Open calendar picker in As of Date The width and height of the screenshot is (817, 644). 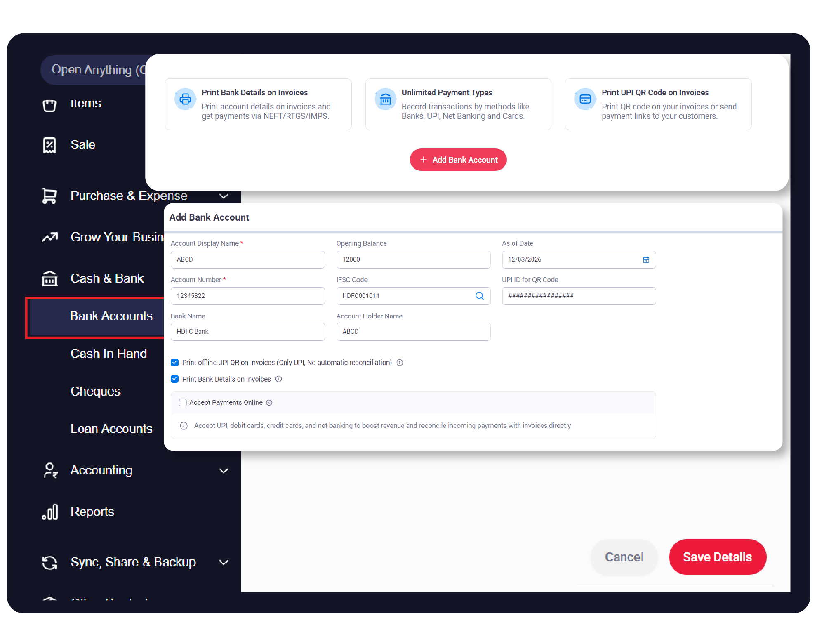point(646,259)
